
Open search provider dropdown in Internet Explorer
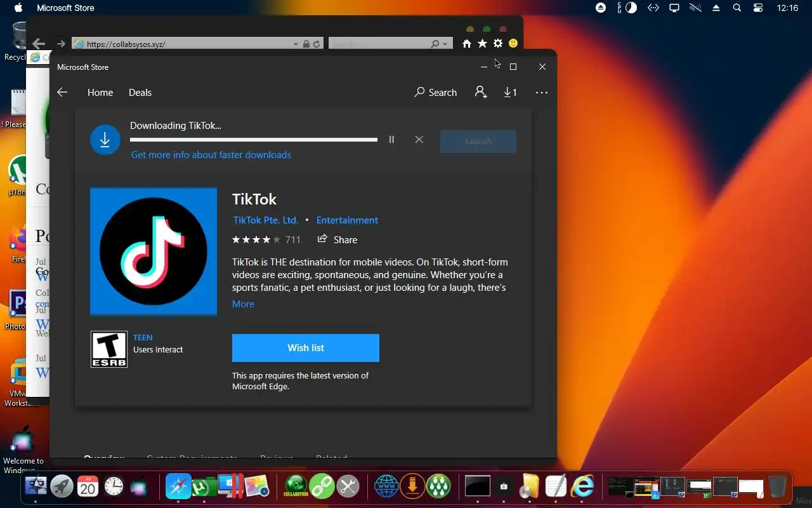[x=445, y=44]
